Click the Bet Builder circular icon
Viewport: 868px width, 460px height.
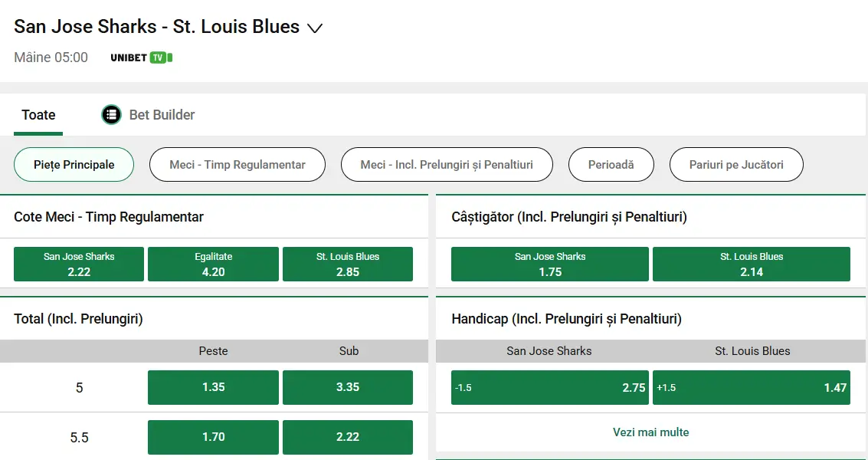click(111, 115)
